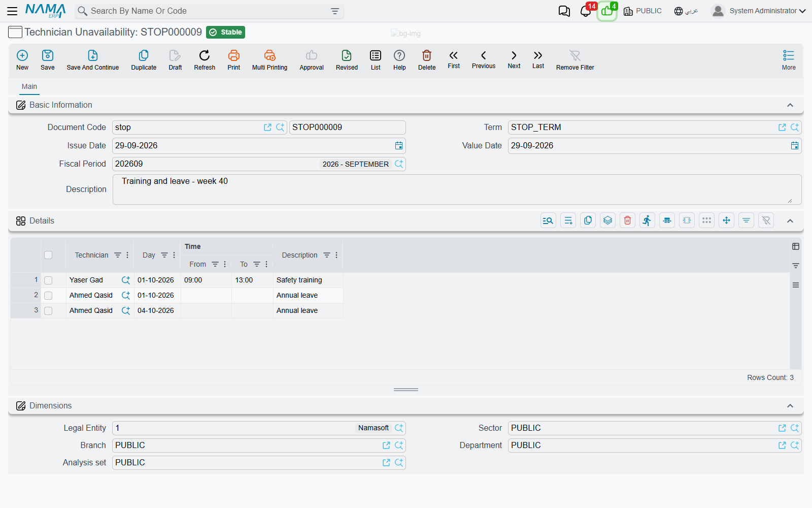
Task: Open Technician column options menu
Action: click(127, 255)
